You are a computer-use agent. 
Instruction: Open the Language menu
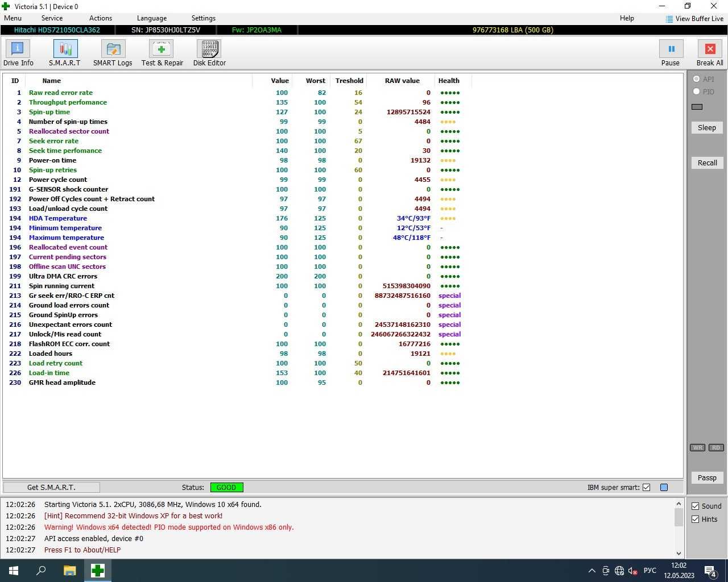152,18
